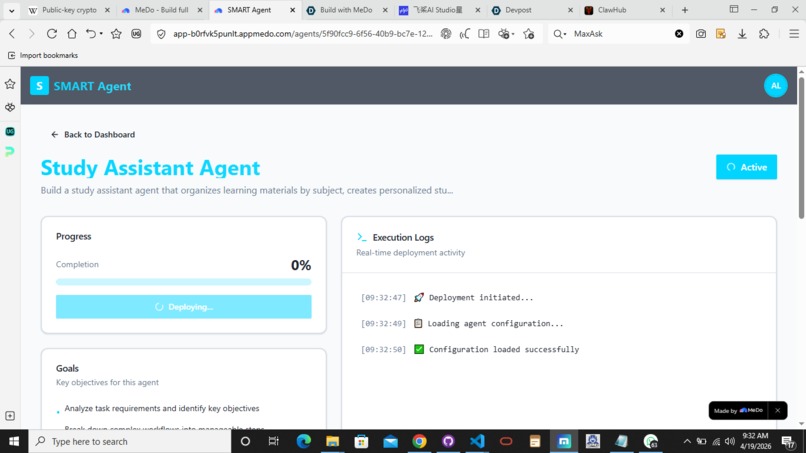This screenshot has height=453, width=806.
Task: Click the Windows taskbar search box
Action: coord(130,441)
